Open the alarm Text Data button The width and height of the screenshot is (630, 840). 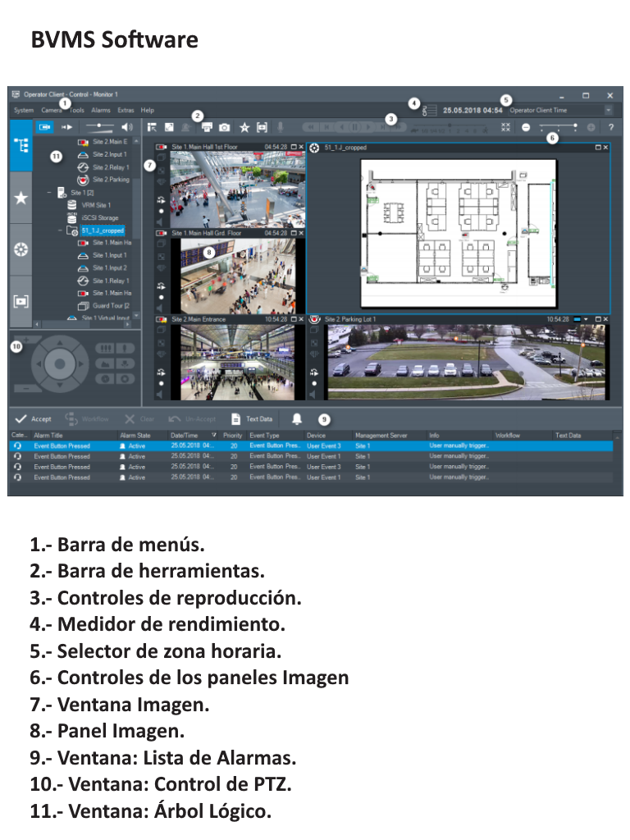click(x=252, y=419)
